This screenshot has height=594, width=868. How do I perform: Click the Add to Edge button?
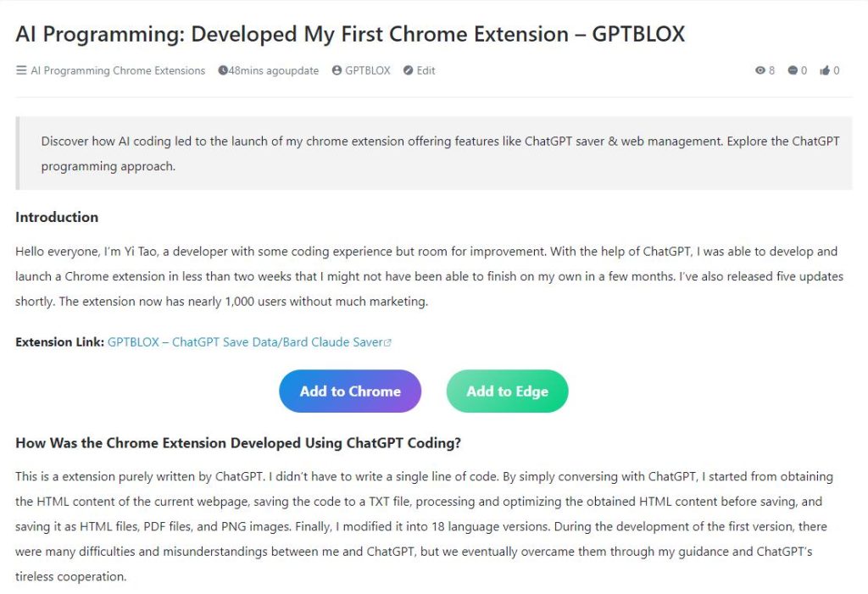click(507, 391)
